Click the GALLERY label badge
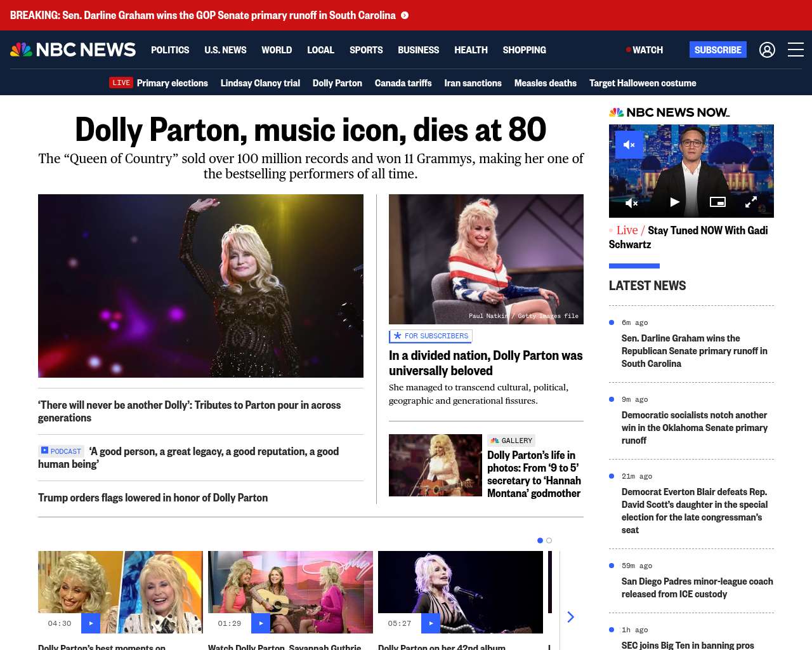This screenshot has width=812, height=650. [511, 441]
